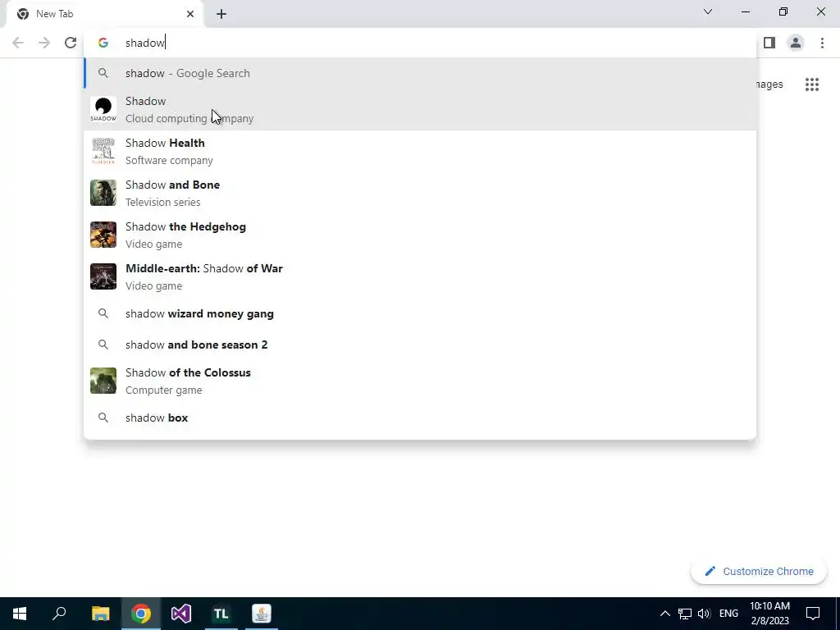
Task: Reload the current page
Action: pos(71,43)
